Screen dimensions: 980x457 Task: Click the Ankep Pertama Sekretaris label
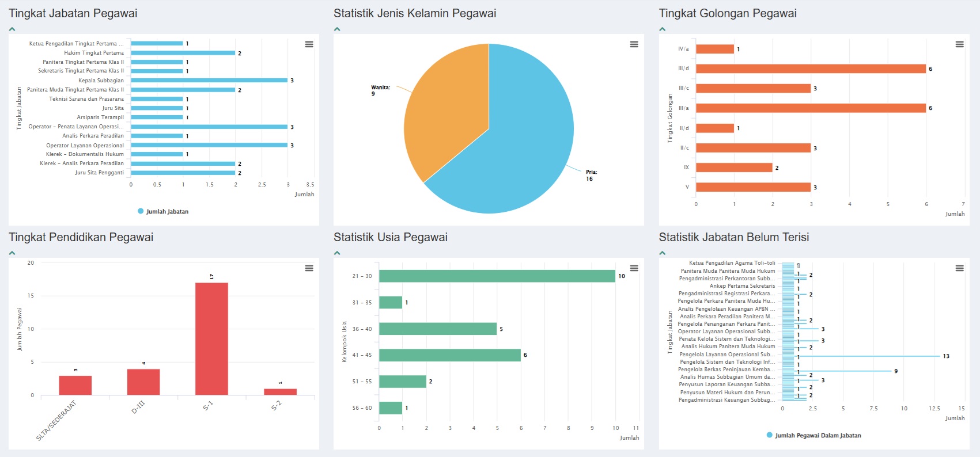coord(742,286)
